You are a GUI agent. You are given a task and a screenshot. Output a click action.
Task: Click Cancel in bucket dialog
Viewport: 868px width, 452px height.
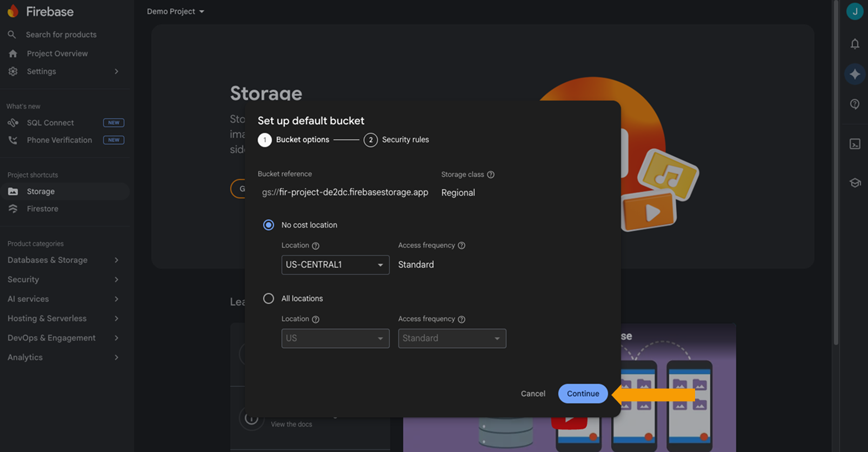click(x=533, y=394)
